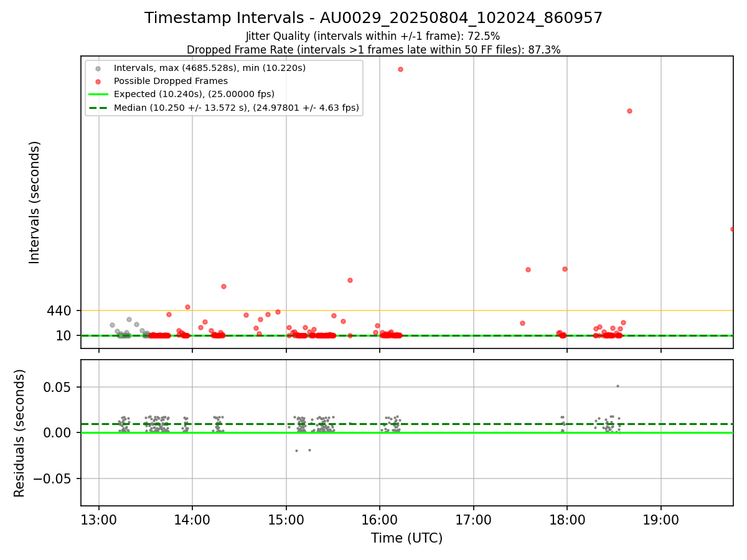Click the y-axis tick label 10
Screen dimensions: 747x560
click(63, 335)
